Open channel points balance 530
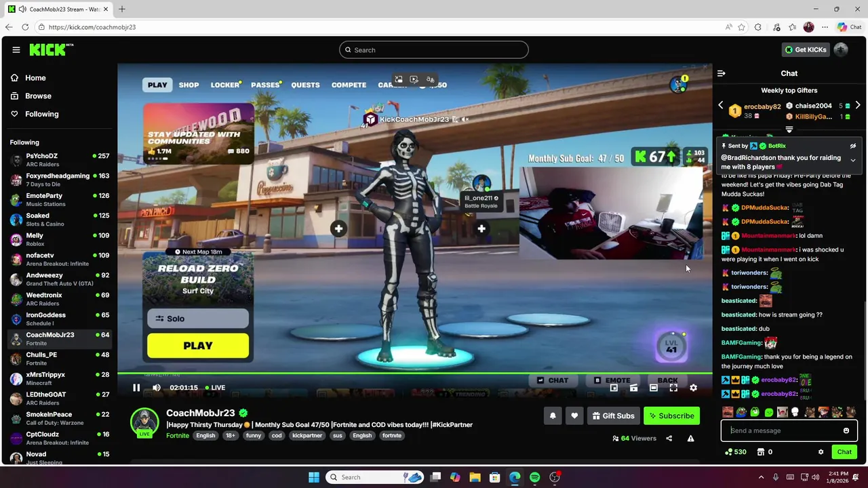This screenshot has width=868, height=488. 736,452
